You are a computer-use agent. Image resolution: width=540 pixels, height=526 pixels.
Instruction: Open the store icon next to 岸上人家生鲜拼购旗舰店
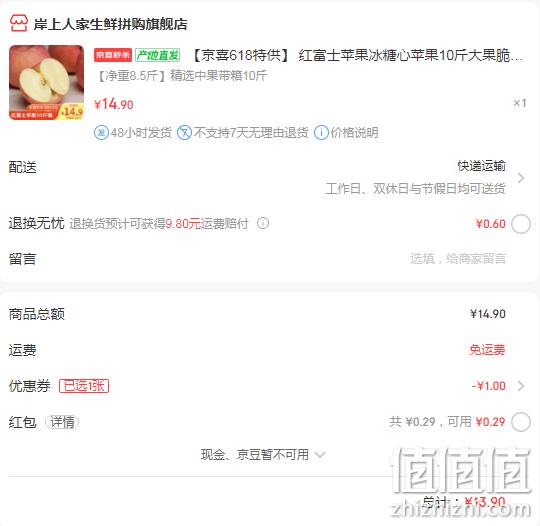[19, 23]
